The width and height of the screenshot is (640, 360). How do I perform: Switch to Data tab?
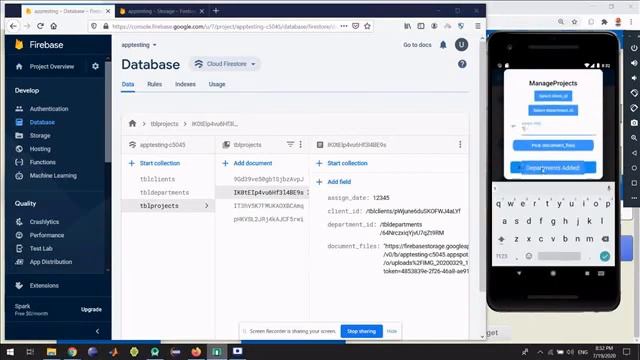pos(128,84)
